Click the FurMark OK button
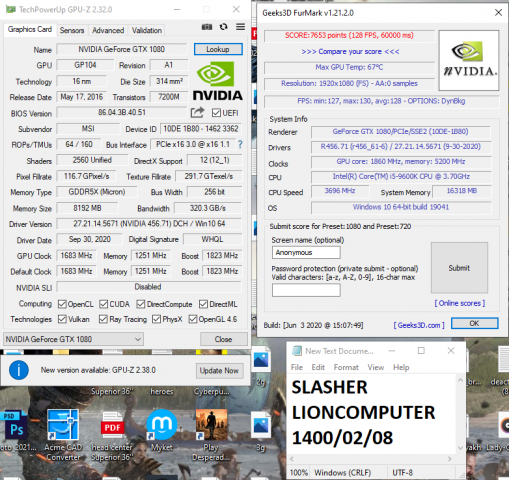 pyautogui.click(x=475, y=323)
